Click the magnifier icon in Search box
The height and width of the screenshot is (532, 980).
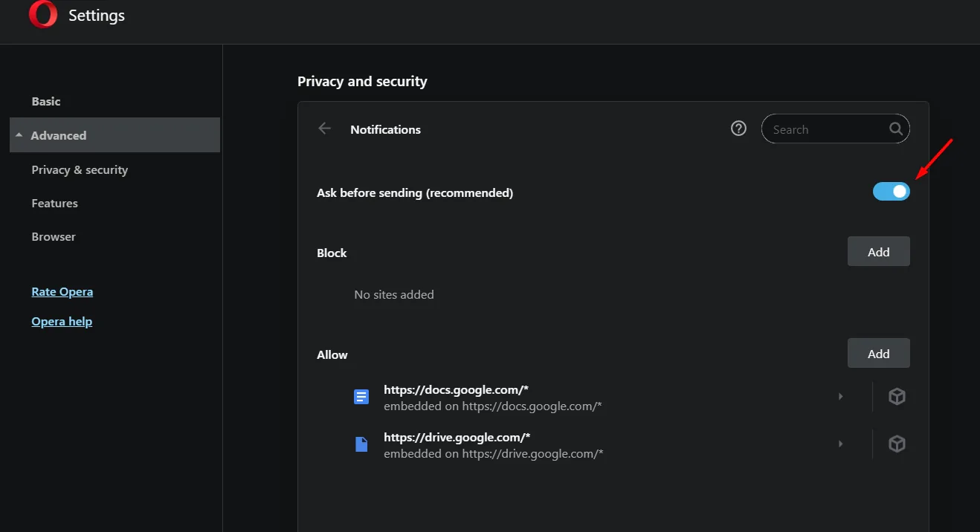pyautogui.click(x=896, y=129)
